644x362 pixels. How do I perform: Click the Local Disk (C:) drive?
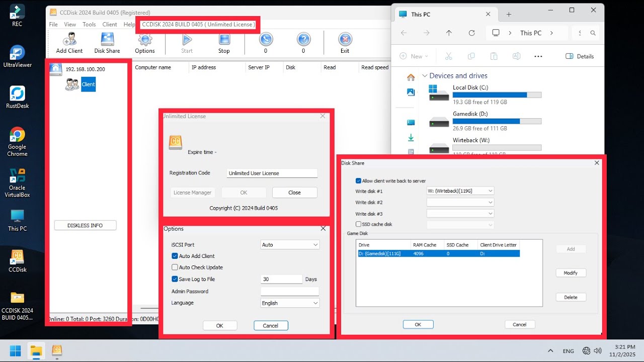(485, 94)
